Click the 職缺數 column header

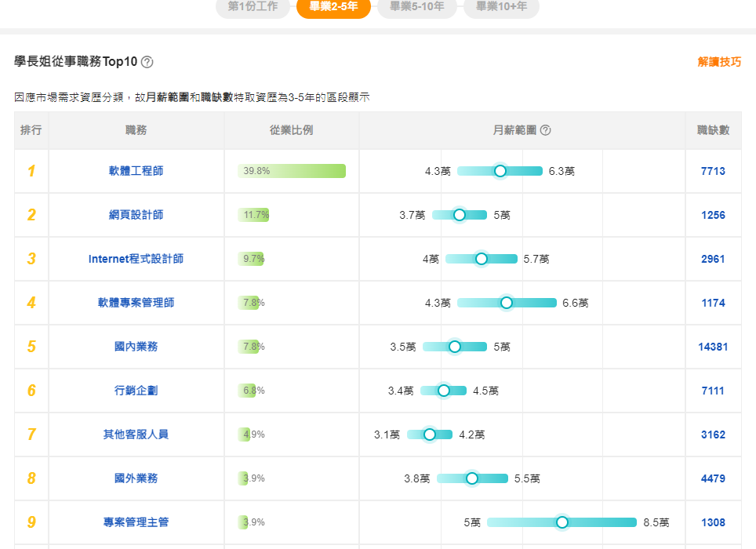[x=713, y=130]
